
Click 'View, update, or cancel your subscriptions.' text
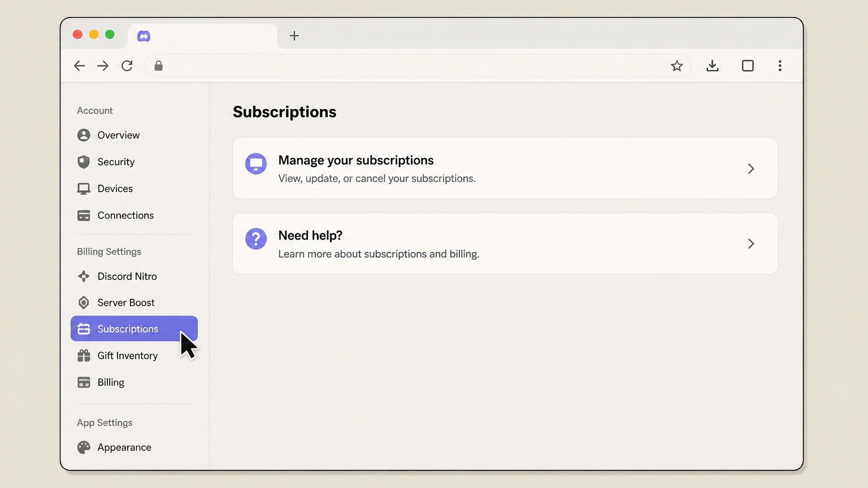[x=377, y=178]
